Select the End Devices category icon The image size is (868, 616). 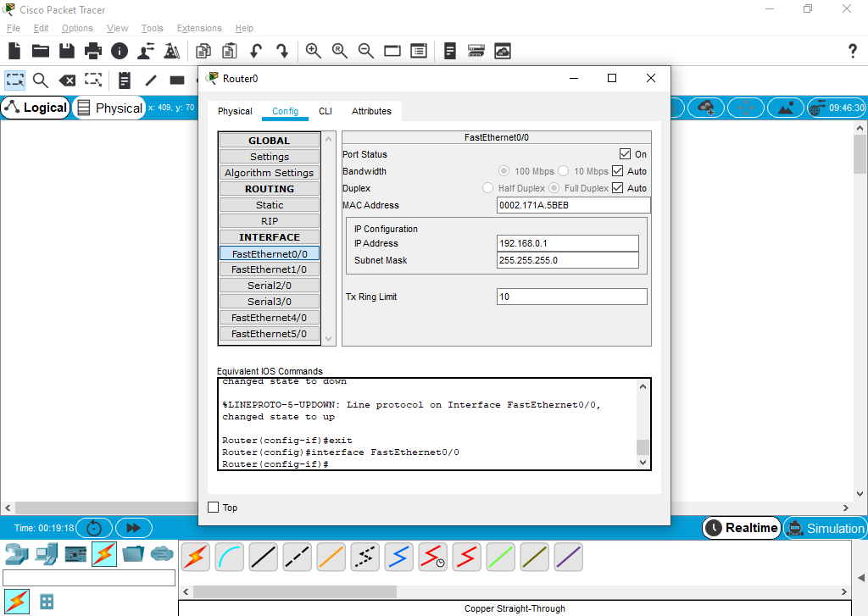[x=47, y=554]
